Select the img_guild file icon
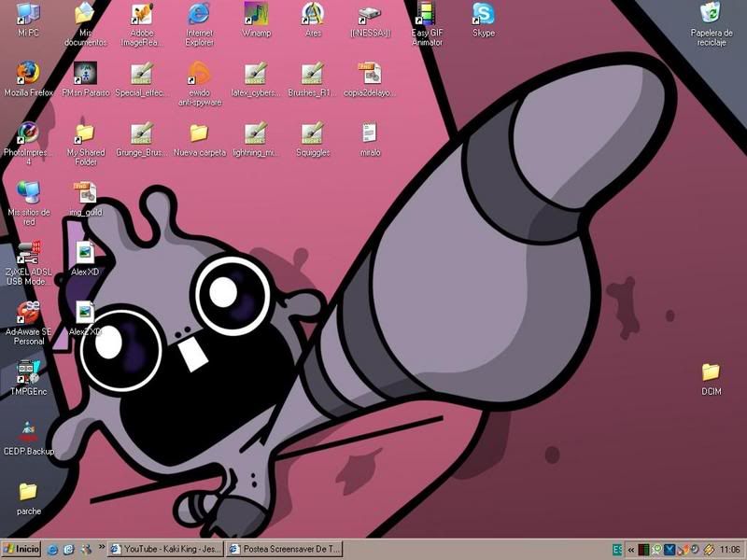Screen dimensions: 747x560 [85, 199]
